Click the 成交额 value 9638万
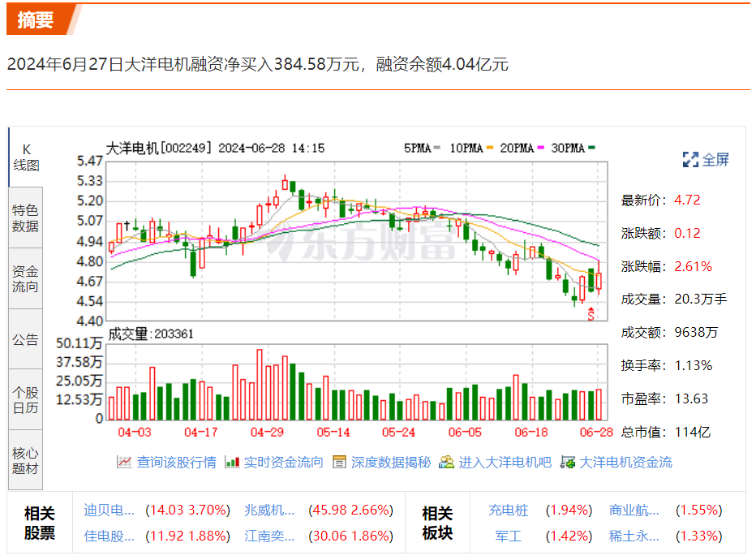This screenshot has width=756, height=560. point(696,332)
